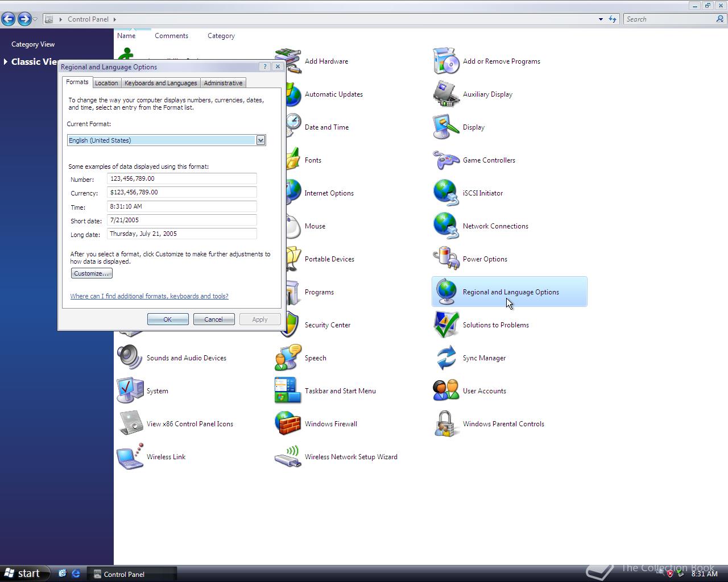Click the Start button
The image size is (728, 582).
click(24, 573)
